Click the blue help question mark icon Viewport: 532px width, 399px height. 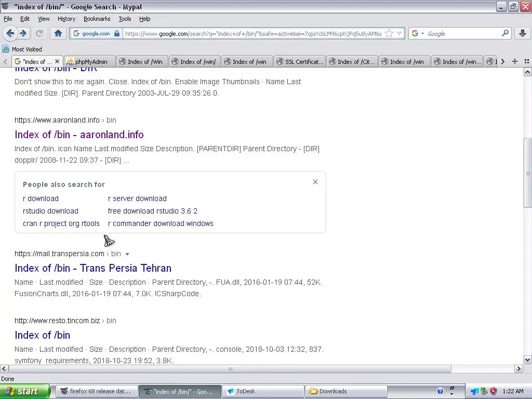click(440, 391)
